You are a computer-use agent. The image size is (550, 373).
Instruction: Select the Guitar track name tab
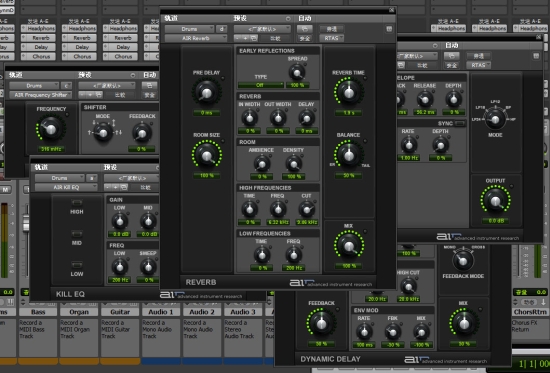pos(120,312)
